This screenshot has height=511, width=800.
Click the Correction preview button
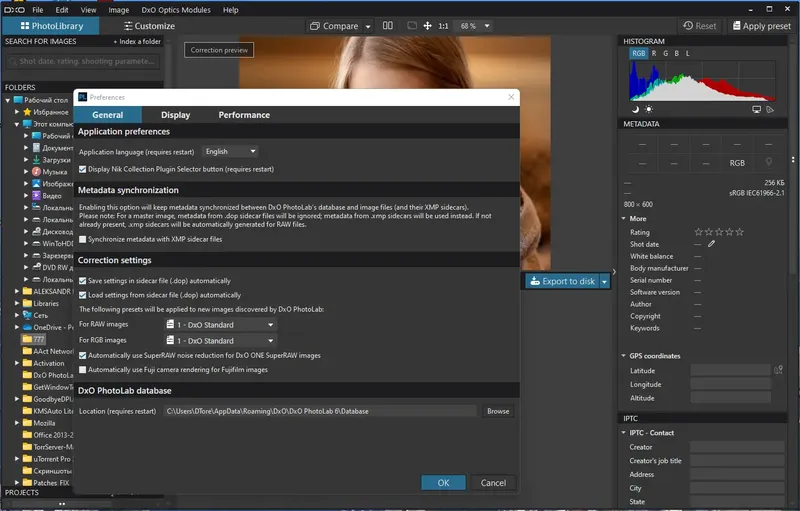(219, 50)
